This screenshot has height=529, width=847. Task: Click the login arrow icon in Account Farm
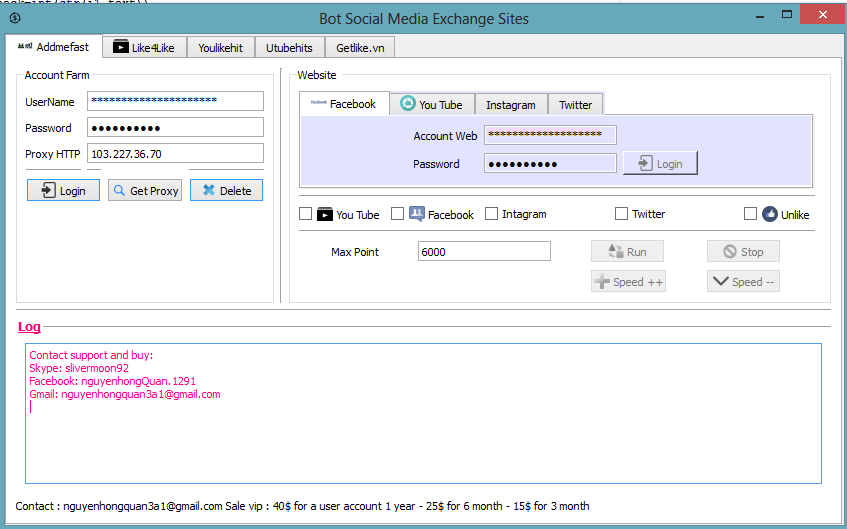(48, 190)
